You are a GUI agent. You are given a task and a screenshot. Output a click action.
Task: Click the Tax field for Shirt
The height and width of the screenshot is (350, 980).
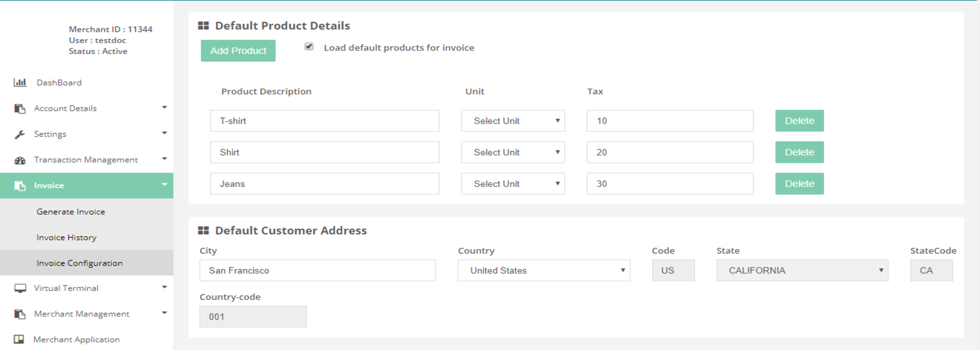click(x=669, y=152)
